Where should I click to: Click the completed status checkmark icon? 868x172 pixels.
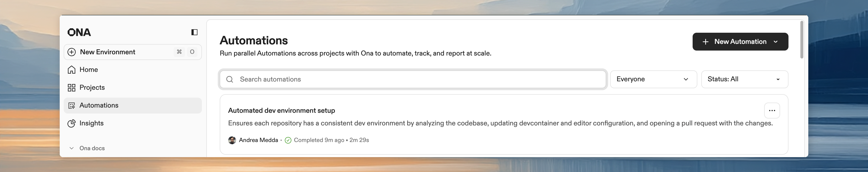[x=288, y=140]
